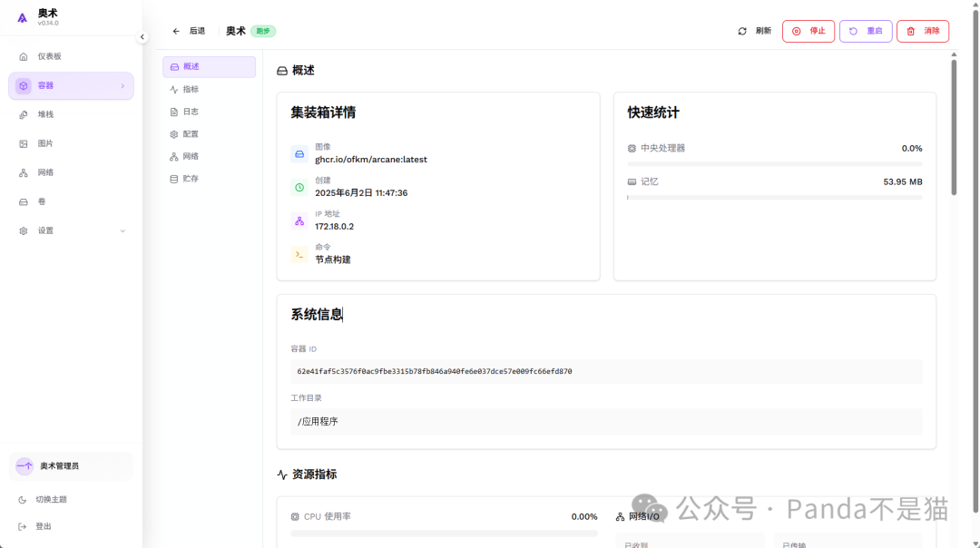Open the 奥术管理员 user profile
980x548 pixels.
click(x=71, y=466)
